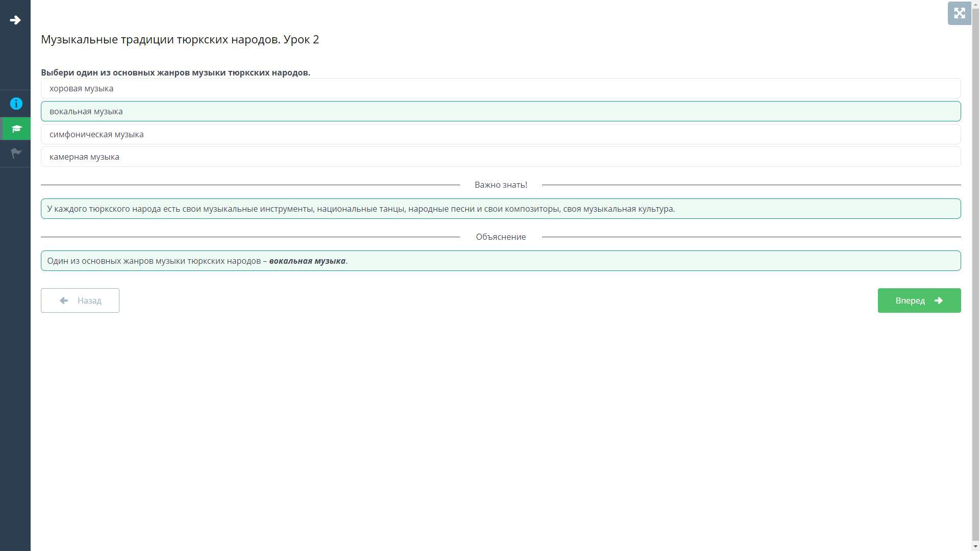The height and width of the screenshot is (551, 980).
Task: Click the left arrow on the Назад button
Action: pos(64,300)
